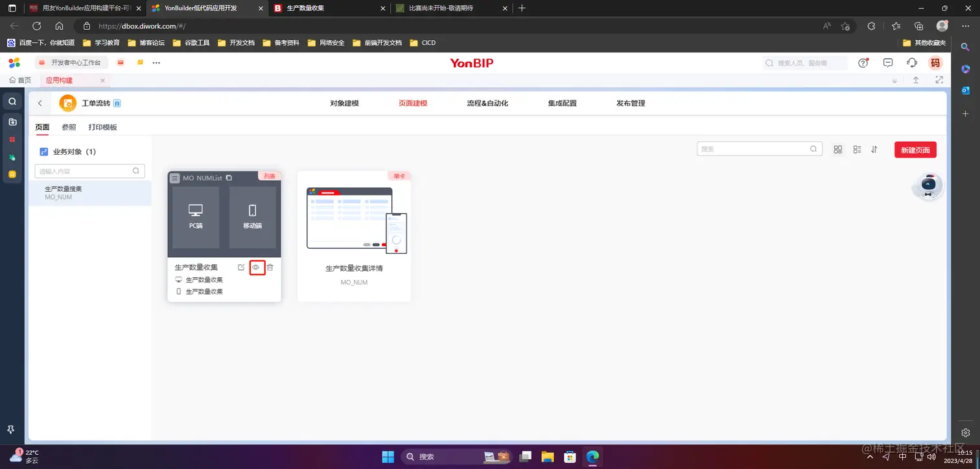Click the search icon in the dark left sidebar
The height and width of the screenshot is (469, 980).
click(12, 101)
